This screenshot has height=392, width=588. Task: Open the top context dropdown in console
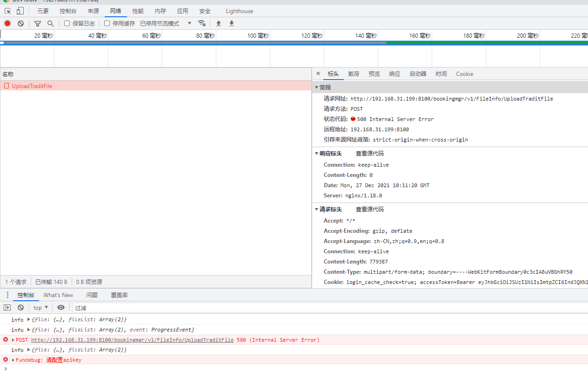tap(40, 307)
